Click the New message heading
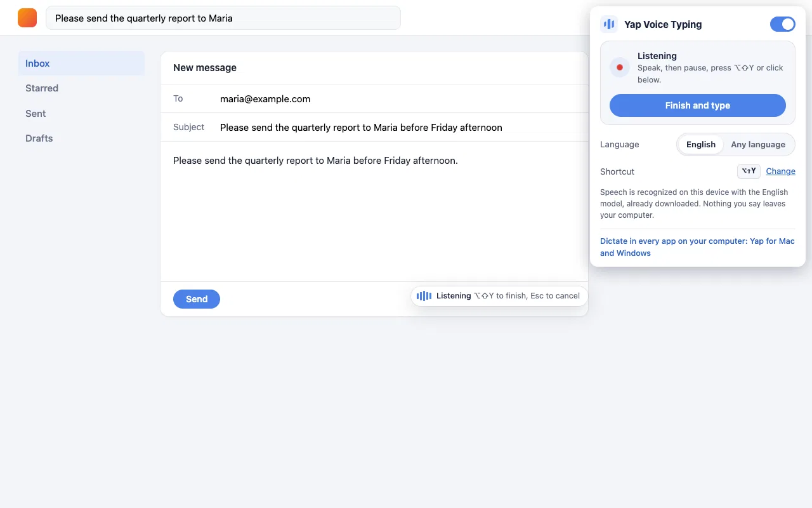The width and height of the screenshot is (812, 508). tap(205, 68)
